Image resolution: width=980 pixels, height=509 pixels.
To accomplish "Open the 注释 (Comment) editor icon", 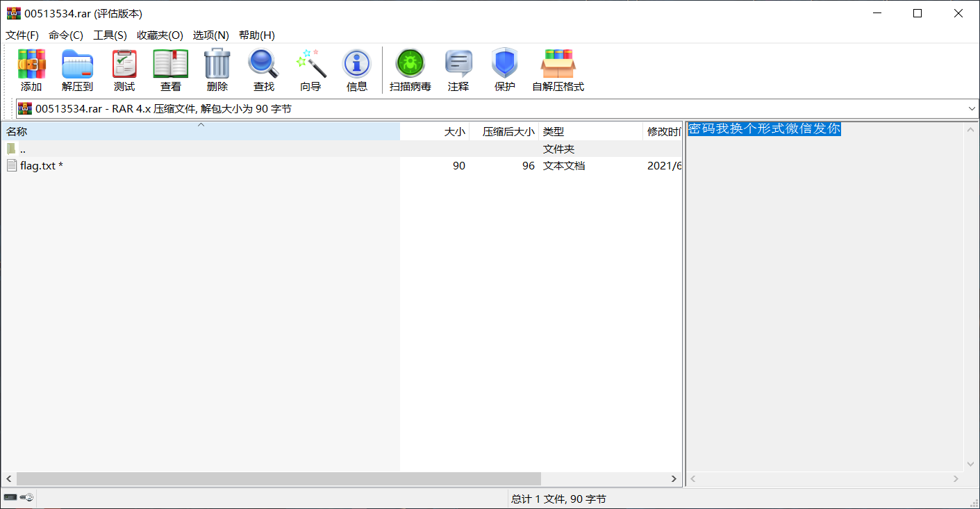I will [x=458, y=69].
